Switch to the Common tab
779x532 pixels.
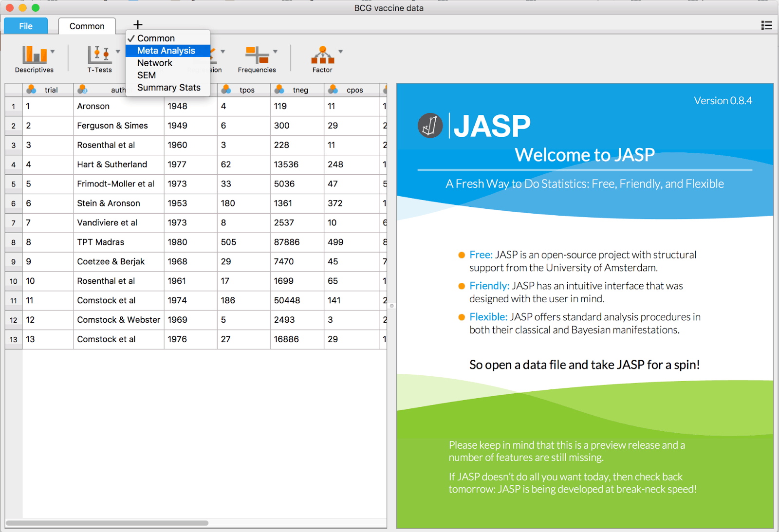click(x=87, y=26)
